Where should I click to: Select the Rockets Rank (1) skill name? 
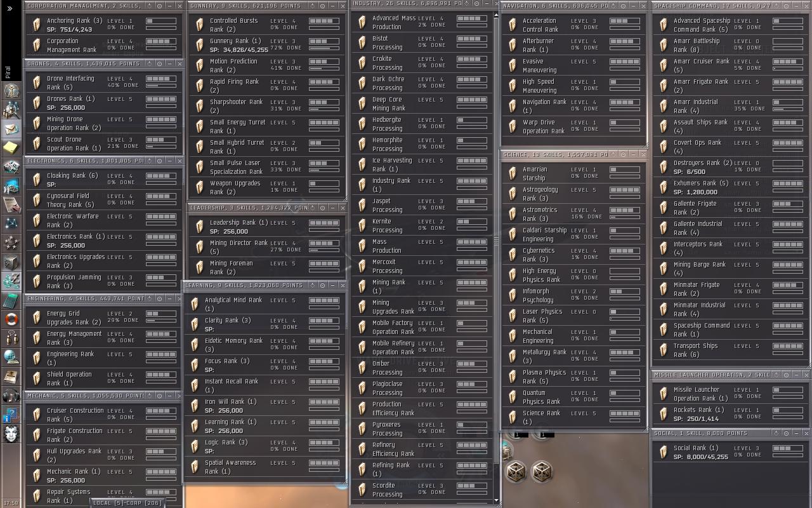(699, 410)
